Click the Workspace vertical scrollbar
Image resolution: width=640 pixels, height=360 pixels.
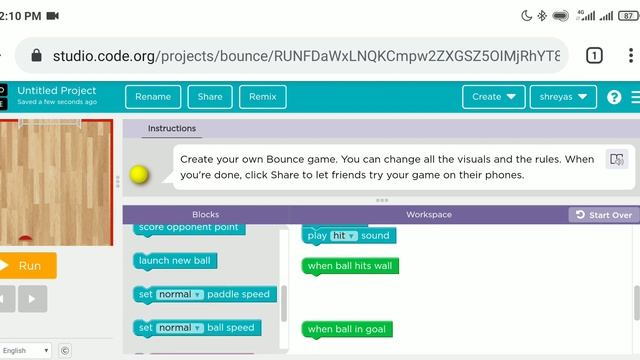click(637, 303)
